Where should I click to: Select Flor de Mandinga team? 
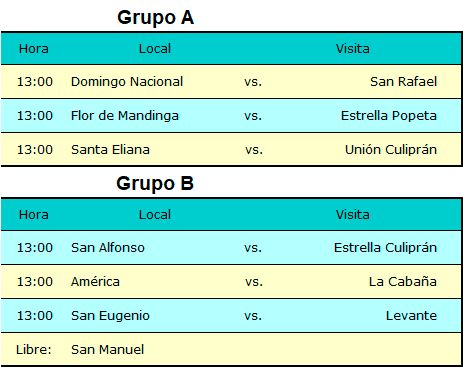click(x=125, y=116)
